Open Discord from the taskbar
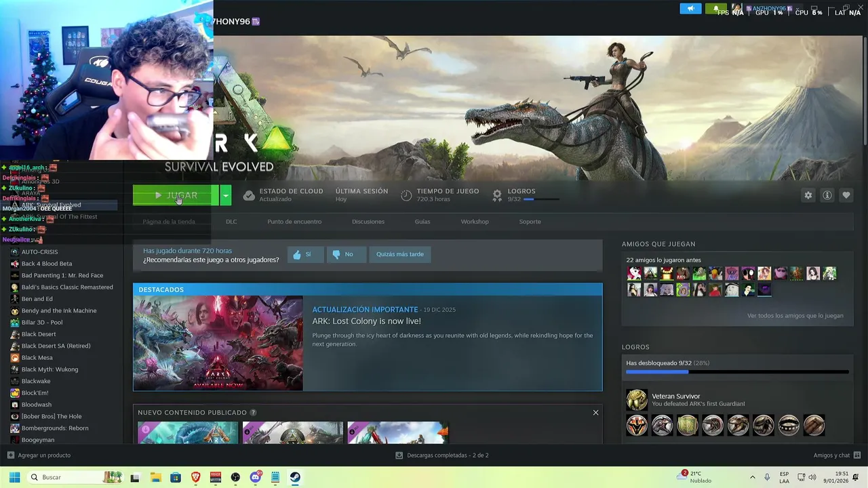 256,477
